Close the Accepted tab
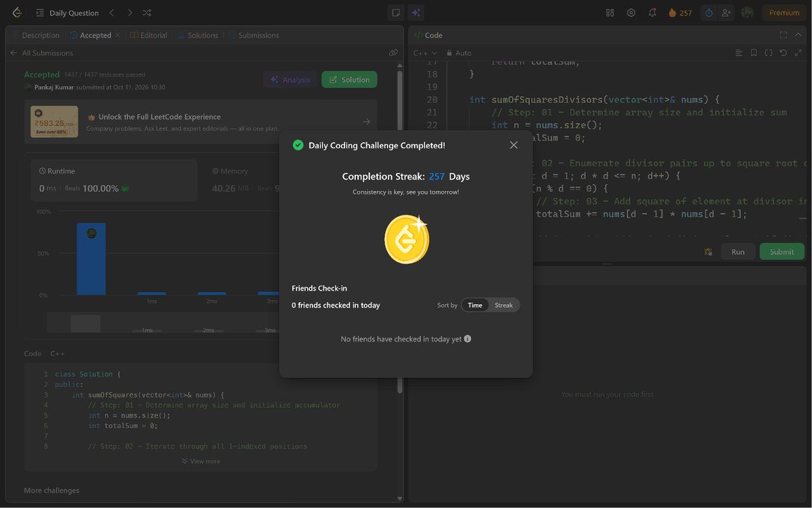Screen dimensions: 812x508 pos(118,35)
